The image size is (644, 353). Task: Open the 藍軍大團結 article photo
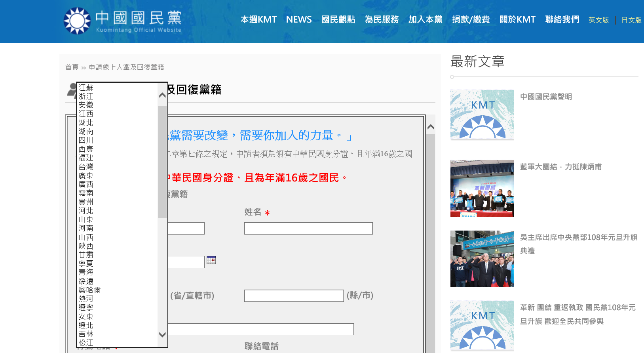[482, 189]
